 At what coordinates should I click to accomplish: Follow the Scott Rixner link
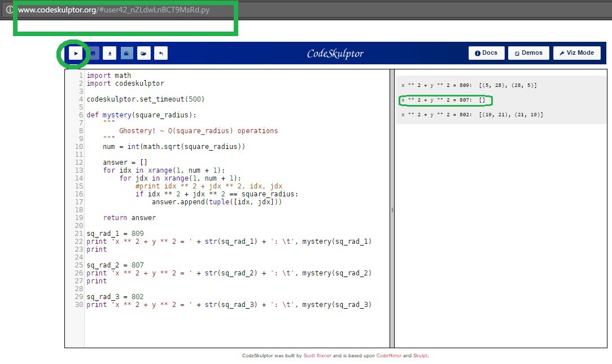tap(318, 356)
